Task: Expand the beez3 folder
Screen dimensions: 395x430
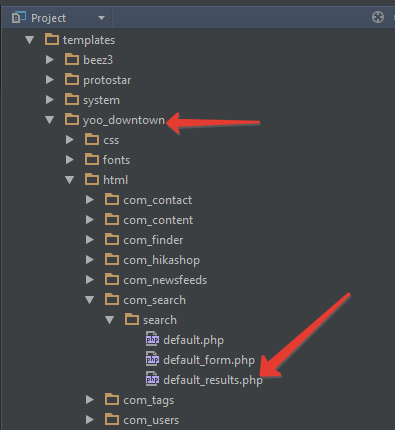Action: [50, 60]
